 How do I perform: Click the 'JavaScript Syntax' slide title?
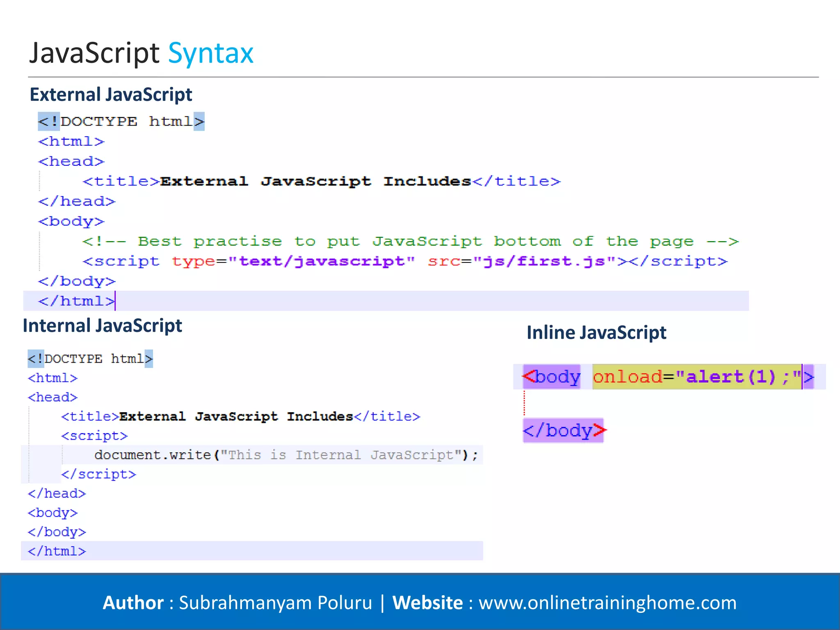[142, 53]
